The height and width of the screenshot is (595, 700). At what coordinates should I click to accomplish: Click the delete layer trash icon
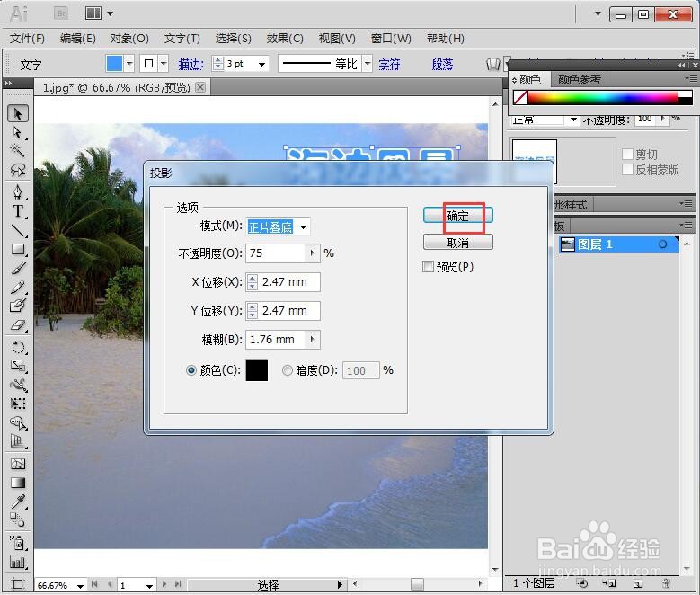coord(666,583)
